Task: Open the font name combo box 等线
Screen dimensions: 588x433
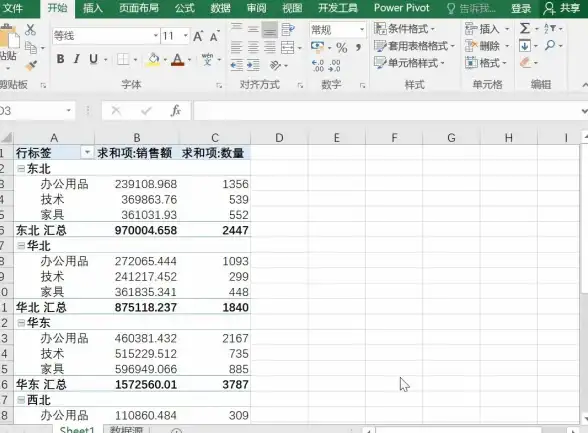Action: 106,36
